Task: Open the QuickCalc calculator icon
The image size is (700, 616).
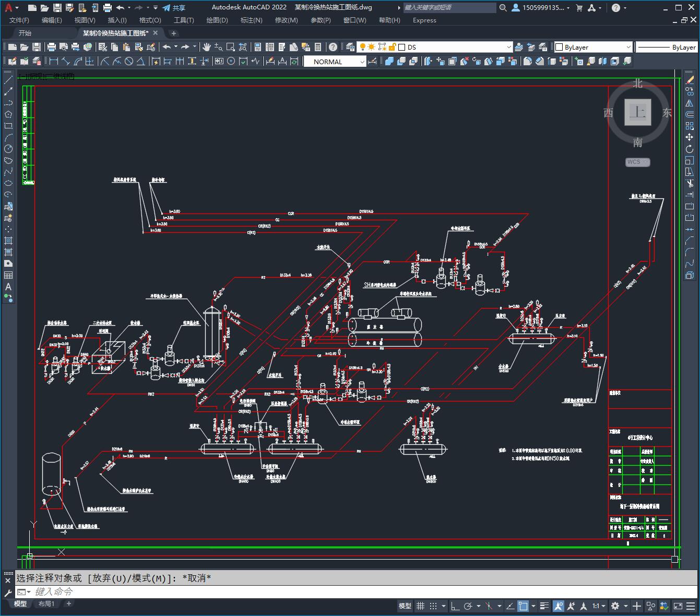Action: [317, 47]
